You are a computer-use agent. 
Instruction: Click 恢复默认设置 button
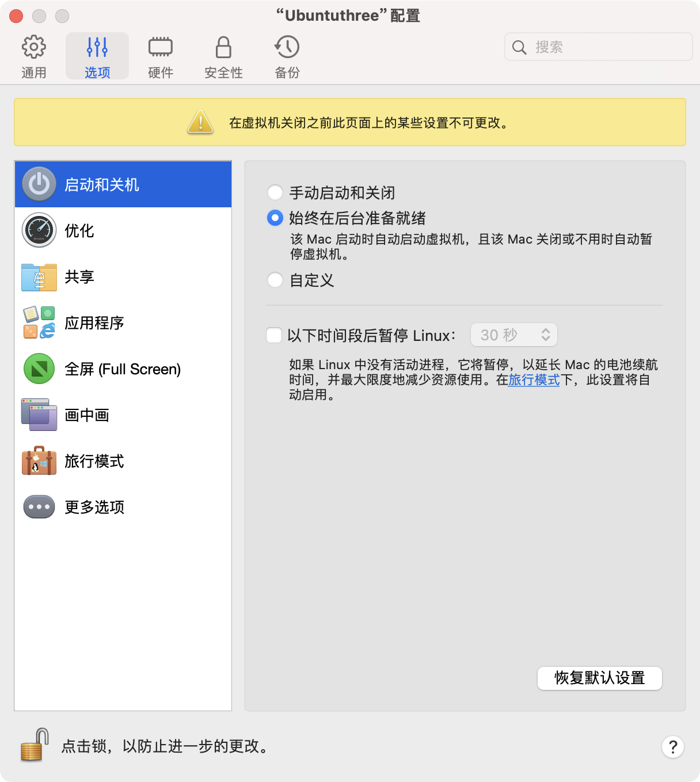coord(600,678)
